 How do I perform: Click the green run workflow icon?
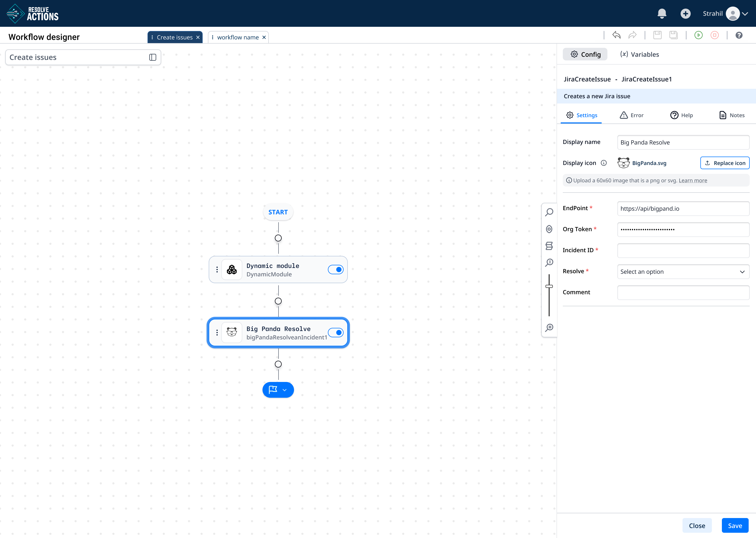[x=699, y=35]
